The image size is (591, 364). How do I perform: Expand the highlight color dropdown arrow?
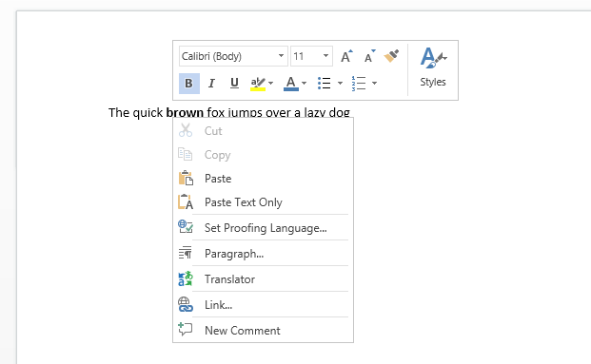tap(270, 84)
